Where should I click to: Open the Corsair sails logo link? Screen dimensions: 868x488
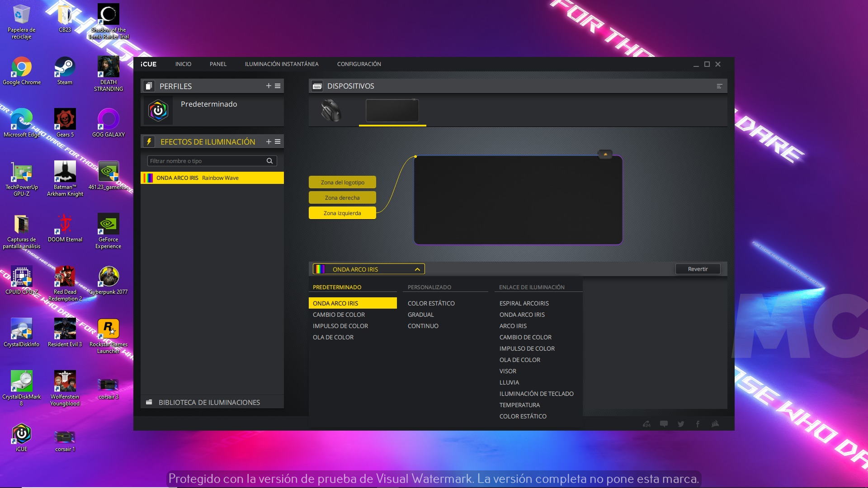pos(715,424)
